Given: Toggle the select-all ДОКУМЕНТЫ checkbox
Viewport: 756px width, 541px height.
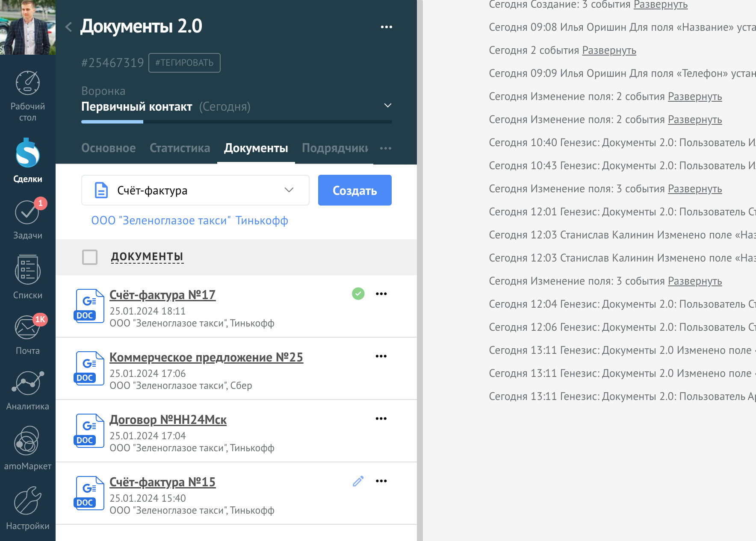Looking at the screenshot, I should [x=90, y=257].
